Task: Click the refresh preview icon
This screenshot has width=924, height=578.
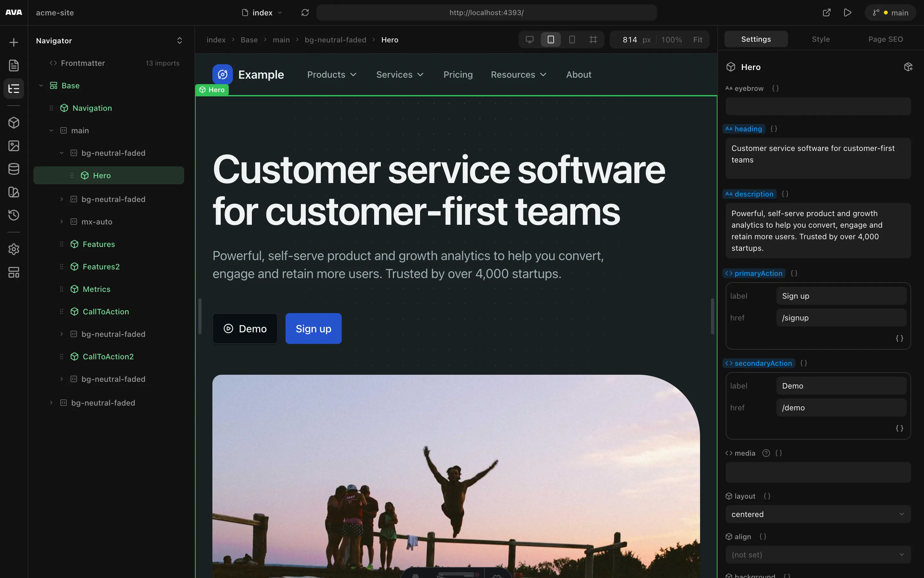Action: tap(305, 13)
